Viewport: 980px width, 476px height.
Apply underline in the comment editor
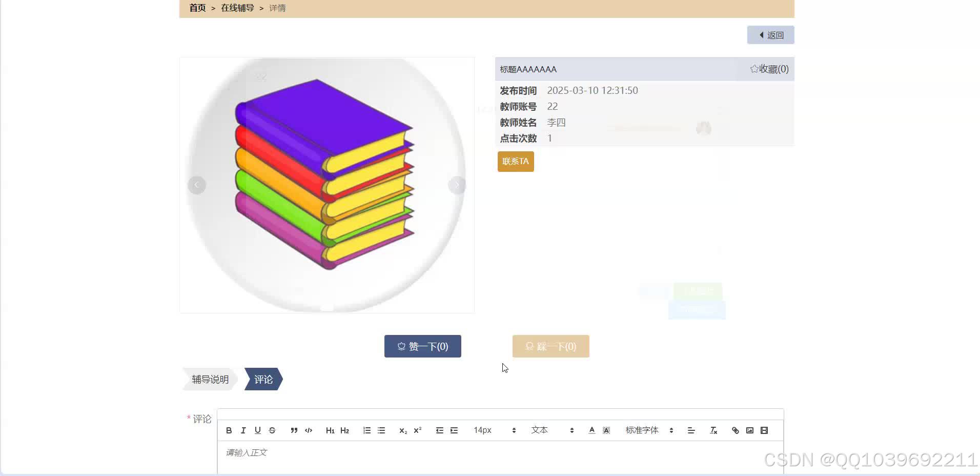(258, 430)
